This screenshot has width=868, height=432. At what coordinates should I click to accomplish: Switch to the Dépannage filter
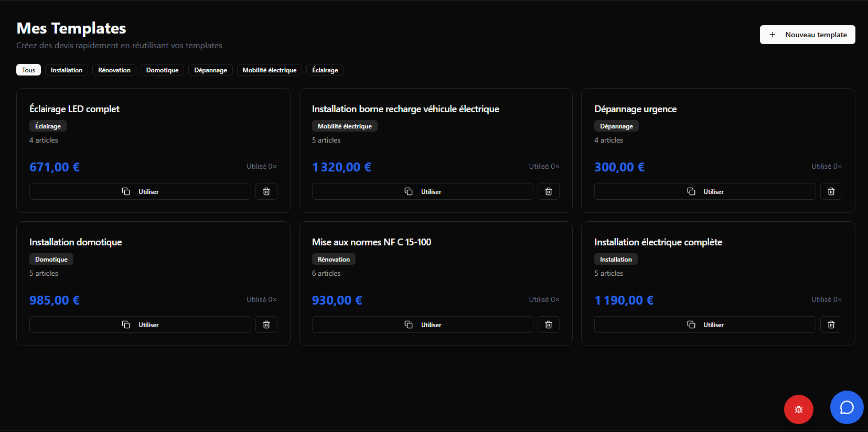[210, 70]
